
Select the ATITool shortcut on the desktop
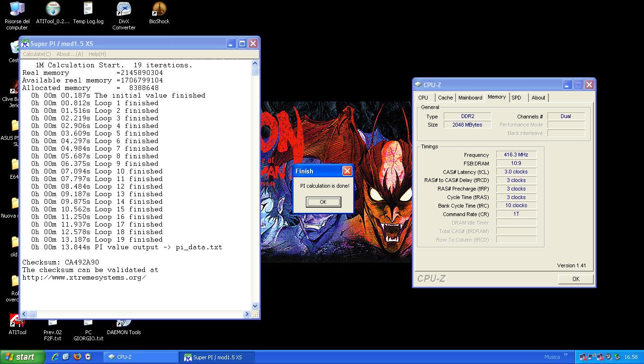tap(18, 325)
